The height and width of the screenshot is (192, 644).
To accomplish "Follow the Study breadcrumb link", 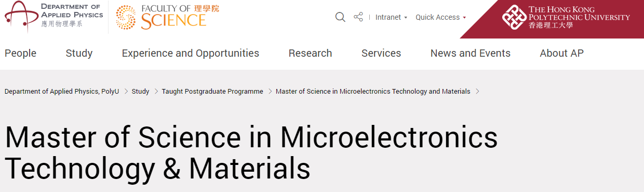I will coord(140,92).
